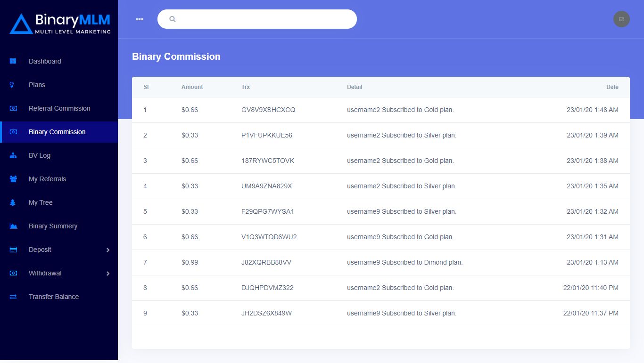Click date 23/01/20 1:32 AM

click(593, 211)
